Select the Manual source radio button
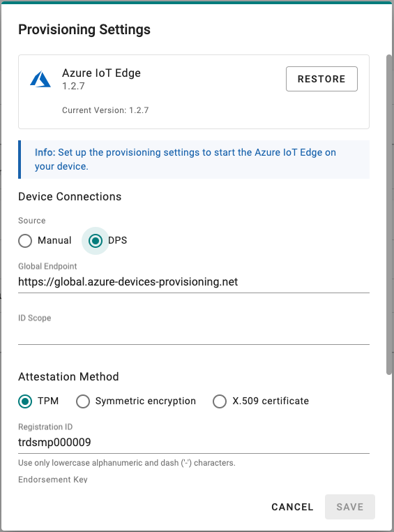 [25, 241]
